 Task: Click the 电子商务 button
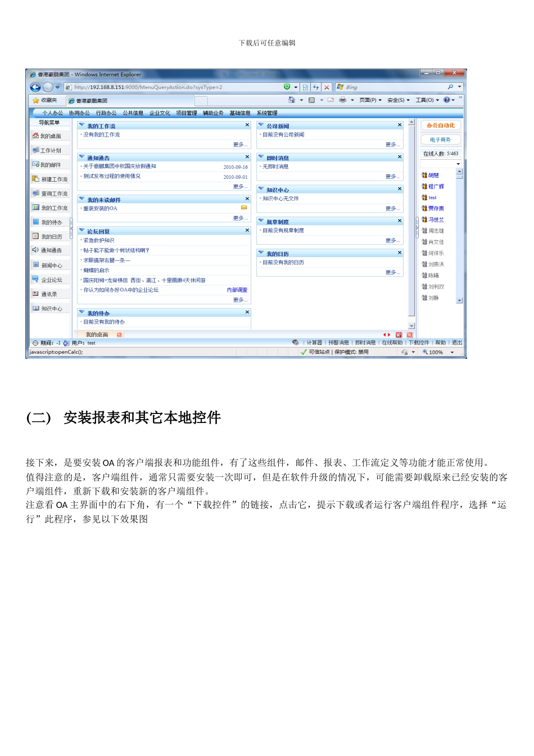tap(441, 139)
